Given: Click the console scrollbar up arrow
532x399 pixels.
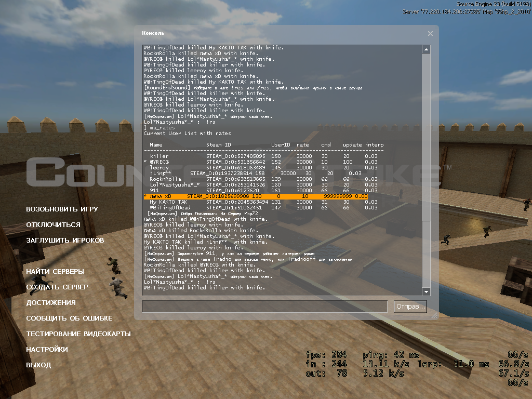Looking at the screenshot, I should (x=426, y=49).
